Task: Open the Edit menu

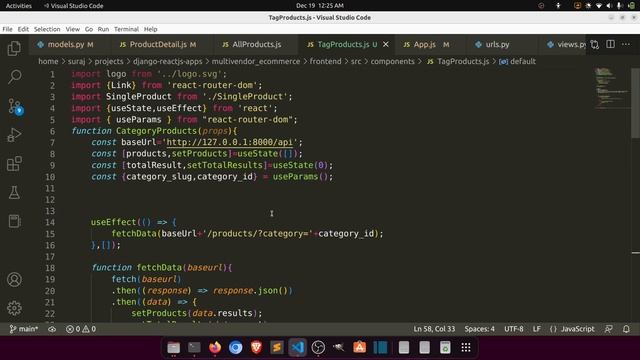Action: click(23, 29)
